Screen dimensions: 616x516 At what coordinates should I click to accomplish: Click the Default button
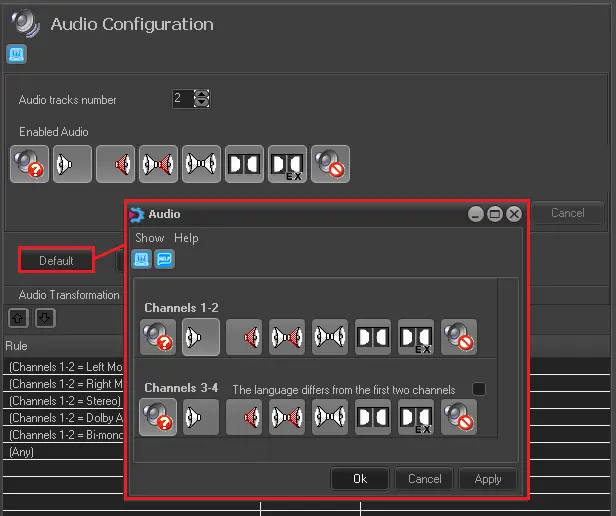[x=56, y=261]
